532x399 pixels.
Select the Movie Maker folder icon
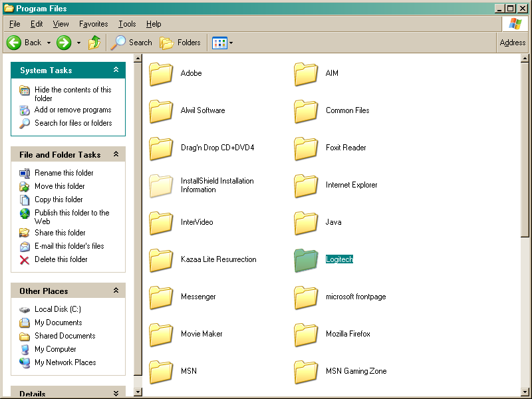click(x=161, y=335)
